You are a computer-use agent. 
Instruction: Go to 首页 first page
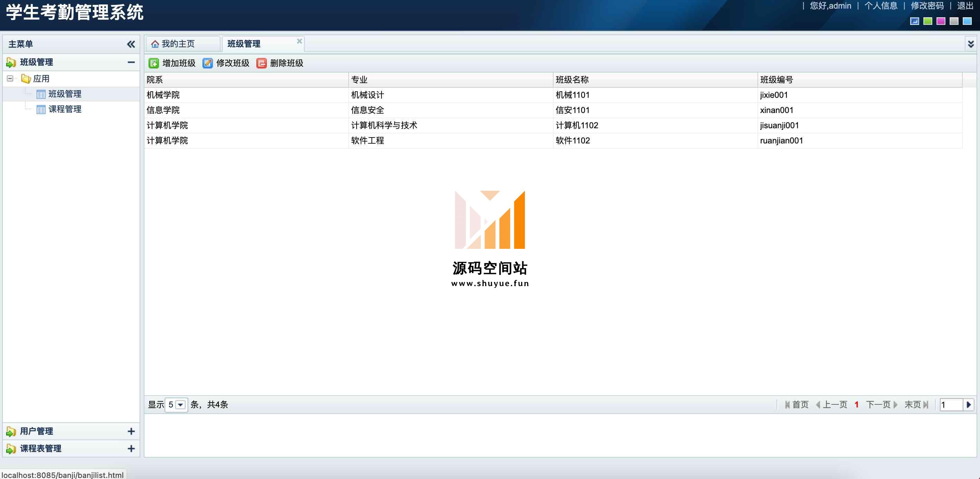tap(797, 405)
